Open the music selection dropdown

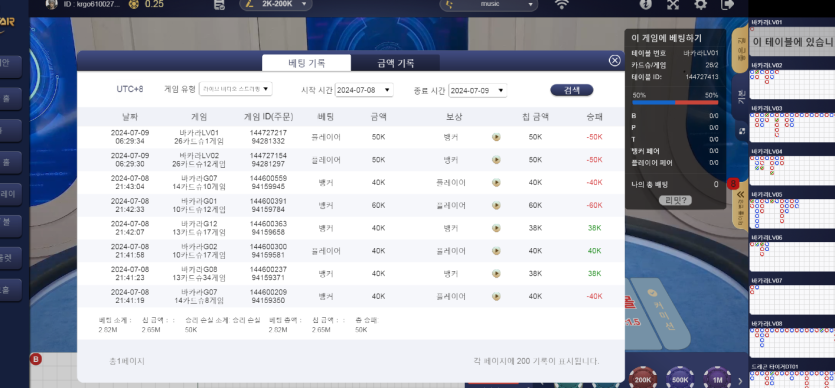coord(488,4)
